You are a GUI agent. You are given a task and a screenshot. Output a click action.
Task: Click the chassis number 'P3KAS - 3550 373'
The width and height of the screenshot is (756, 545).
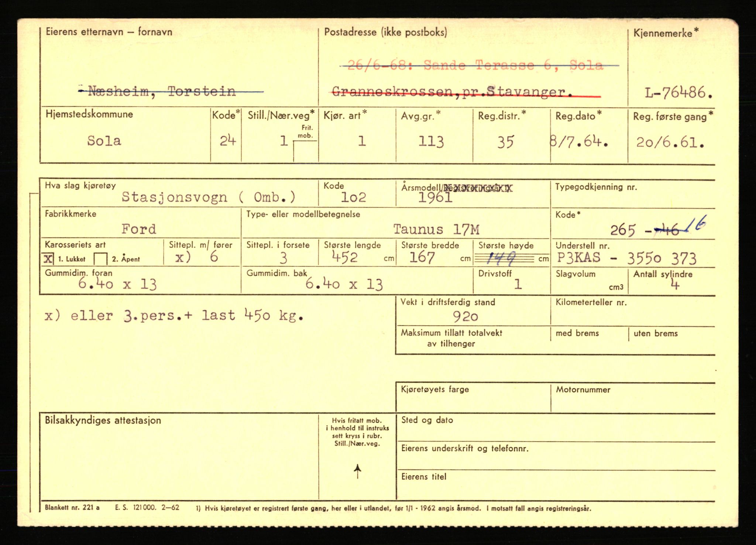626,258
